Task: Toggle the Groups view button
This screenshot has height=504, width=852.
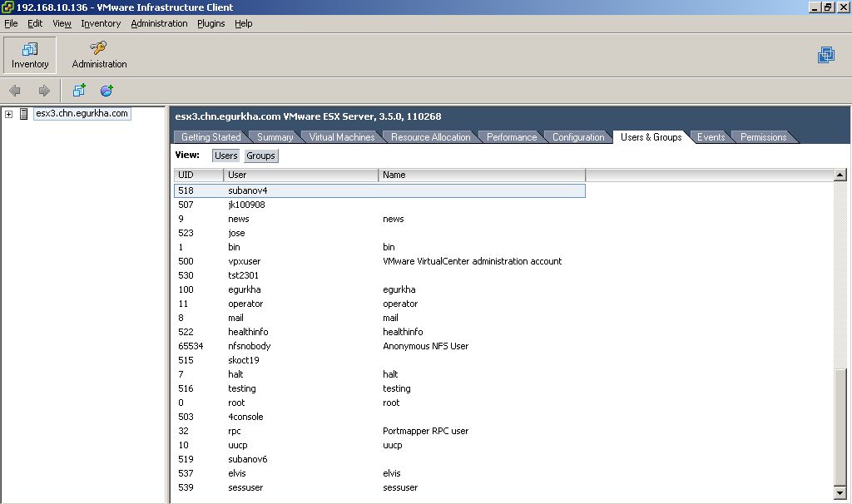Action: (260, 156)
